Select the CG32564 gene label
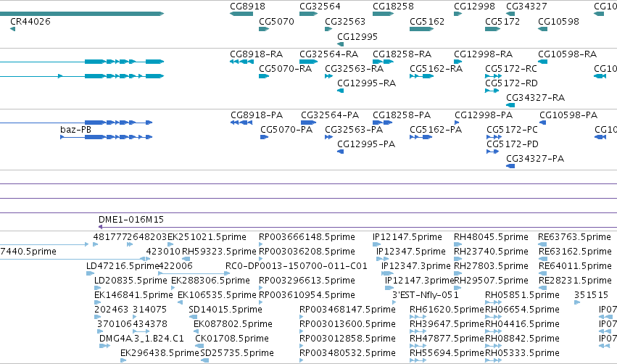The image size is (617, 364). 320,7
